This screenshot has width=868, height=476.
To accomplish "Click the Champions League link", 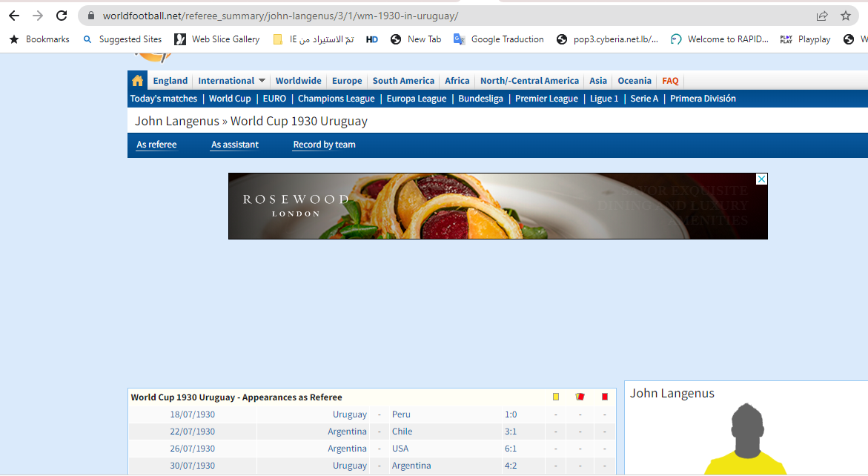I will pyautogui.click(x=336, y=99).
